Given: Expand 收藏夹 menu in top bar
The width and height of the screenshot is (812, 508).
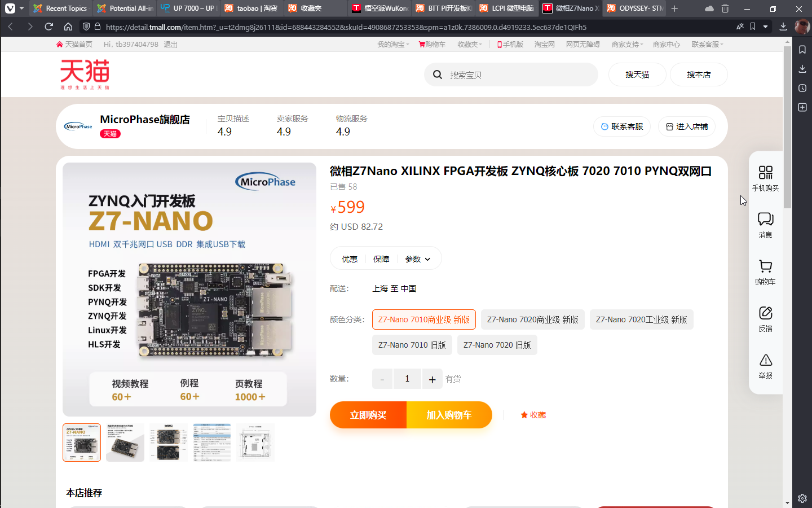Looking at the screenshot, I should click(470, 44).
